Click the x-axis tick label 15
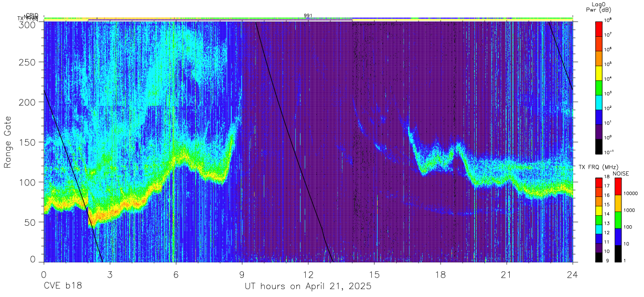This screenshot has width=644, height=297. (x=374, y=274)
